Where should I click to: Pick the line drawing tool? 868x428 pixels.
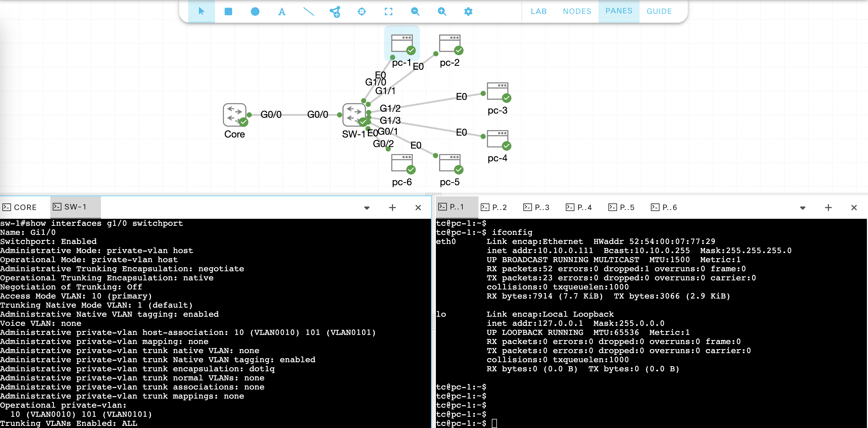coord(309,12)
